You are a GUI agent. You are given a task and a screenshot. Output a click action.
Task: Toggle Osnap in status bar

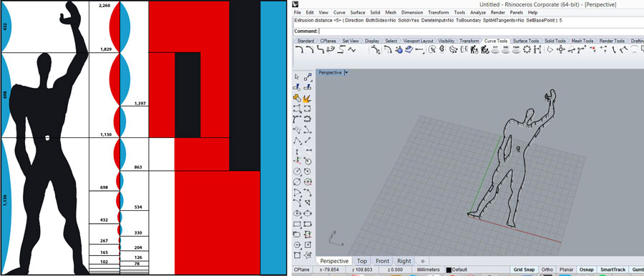[587, 270]
